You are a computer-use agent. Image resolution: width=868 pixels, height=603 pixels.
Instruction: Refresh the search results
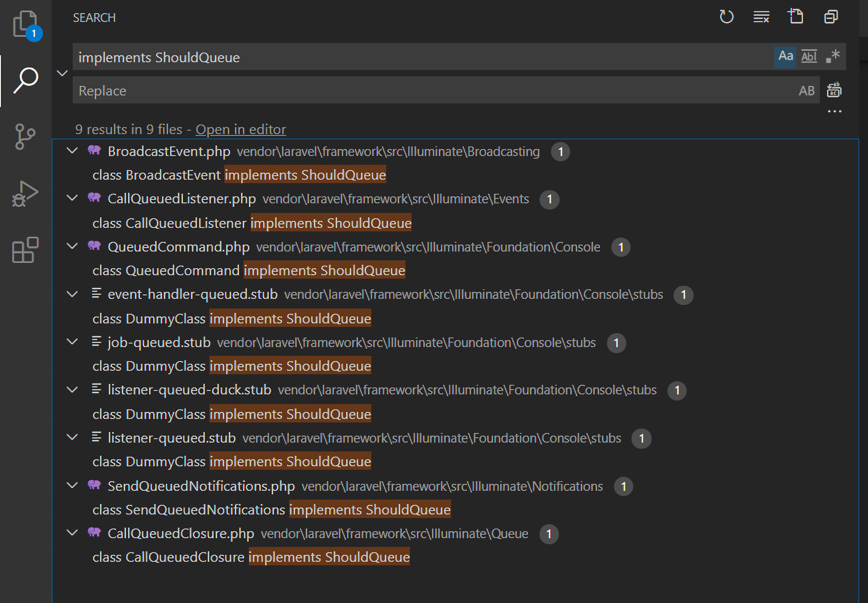click(x=727, y=17)
